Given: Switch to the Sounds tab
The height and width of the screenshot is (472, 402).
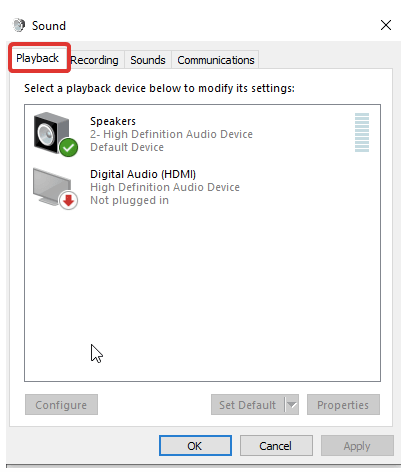Looking at the screenshot, I should click(148, 60).
